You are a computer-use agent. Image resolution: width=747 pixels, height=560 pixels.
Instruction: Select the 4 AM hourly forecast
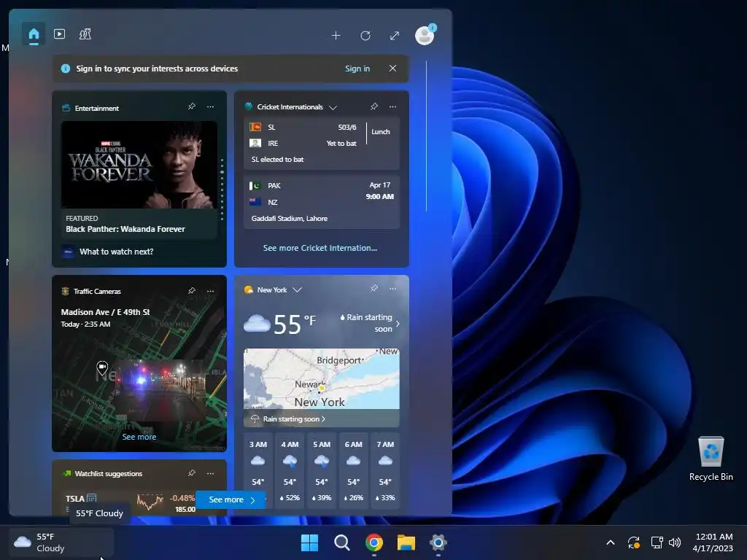tap(290, 470)
